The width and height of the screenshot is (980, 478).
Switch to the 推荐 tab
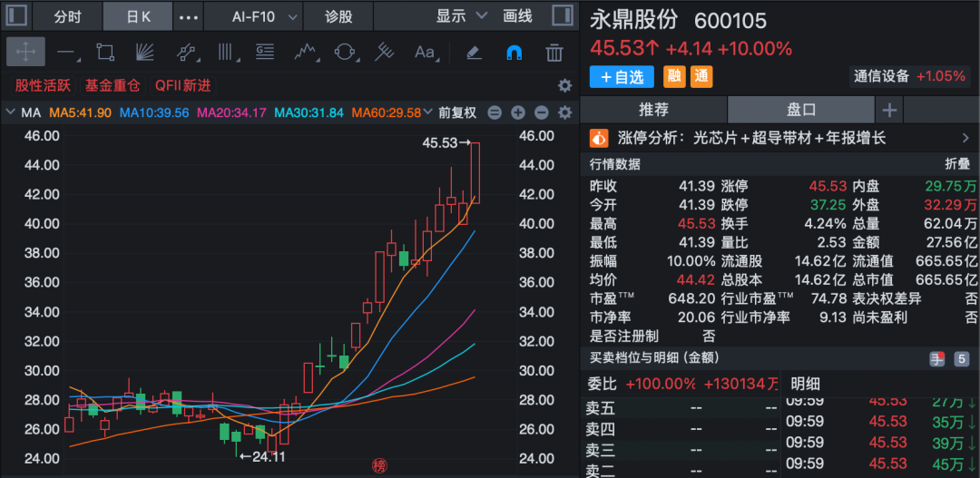pyautogui.click(x=653, y=110)
